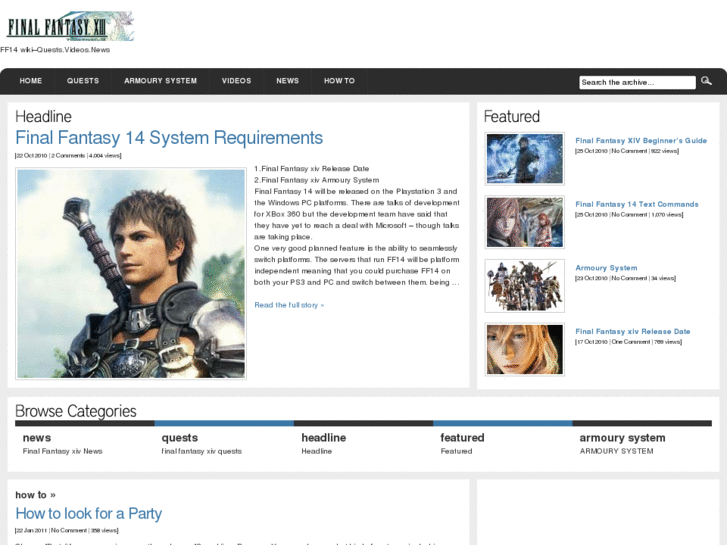Open the QUESTS menu item

point(83,81)
